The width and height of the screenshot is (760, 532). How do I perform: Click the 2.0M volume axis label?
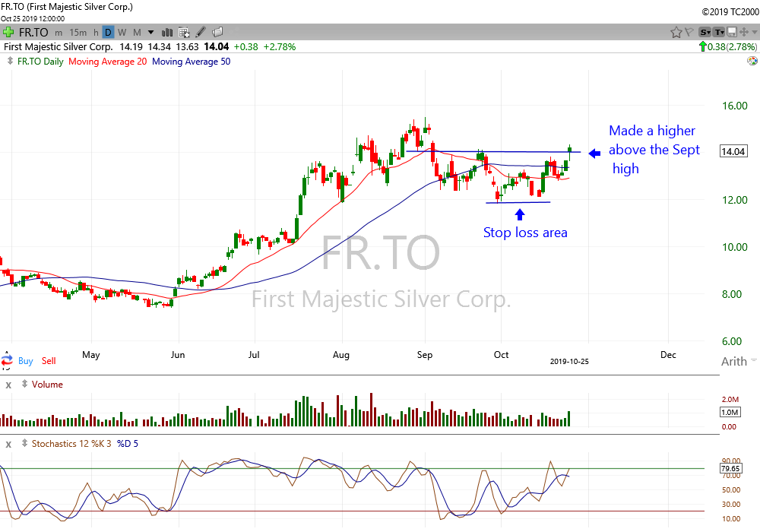click(x=730, y=399)
